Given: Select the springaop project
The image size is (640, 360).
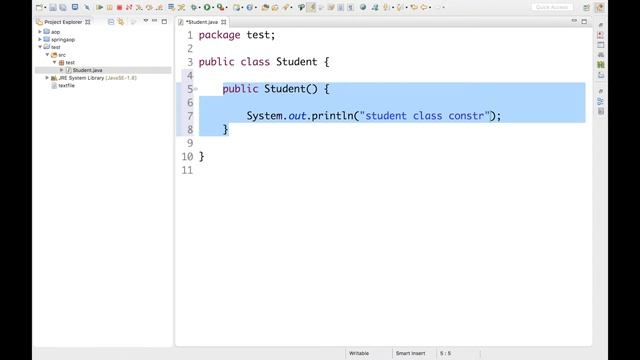Looking at the screenshot, I should point(63,40).
